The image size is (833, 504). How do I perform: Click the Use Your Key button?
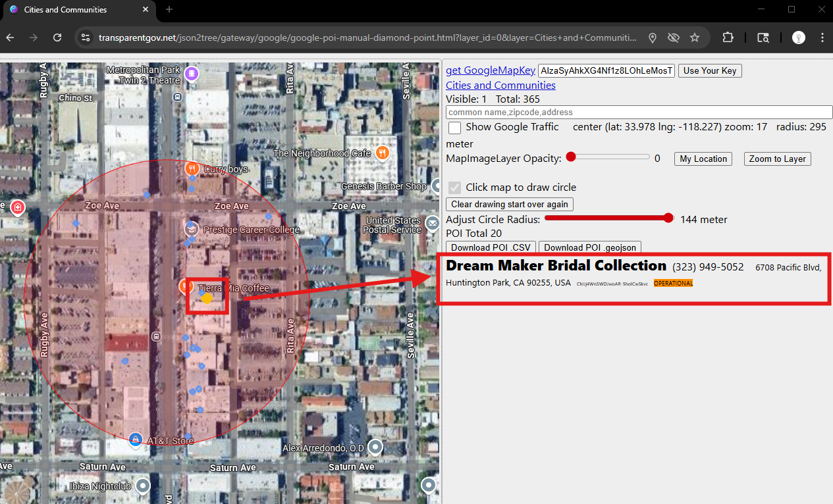tap(710, 70)
